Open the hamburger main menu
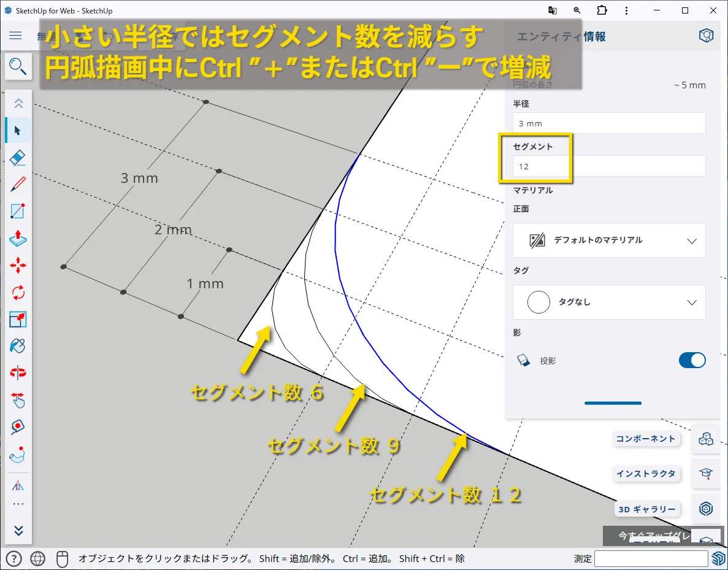Screen dimensions: 728x570 [15, 36]
